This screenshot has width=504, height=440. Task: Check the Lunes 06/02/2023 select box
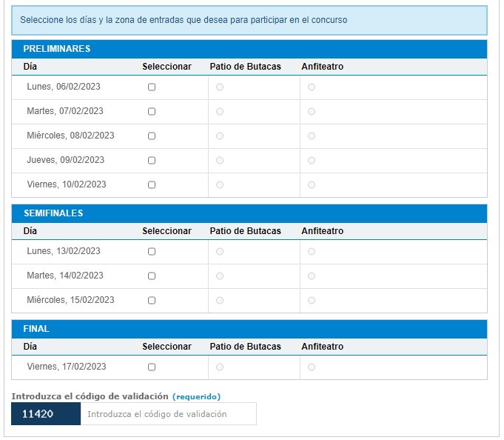(152, 87)
